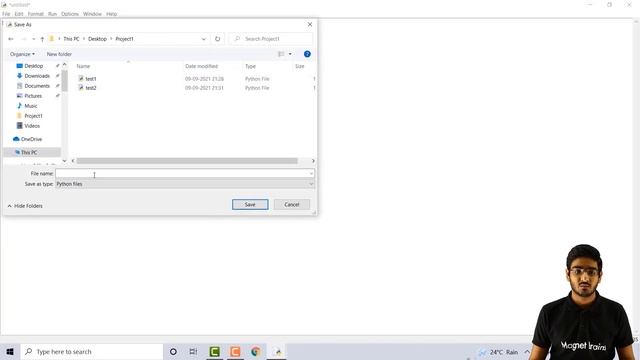Select Desktop in the navigation pane
The image size is (640, 360).
tap(33, 66)
